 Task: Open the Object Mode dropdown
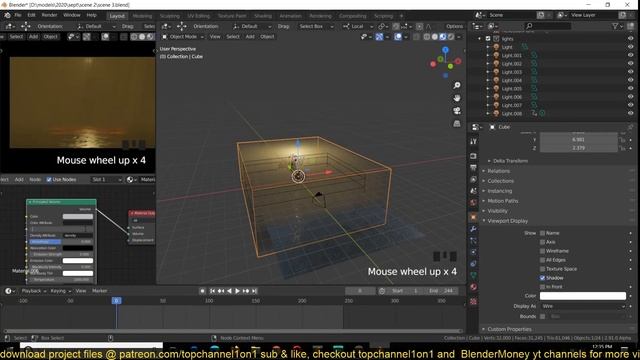coord(183,37)
